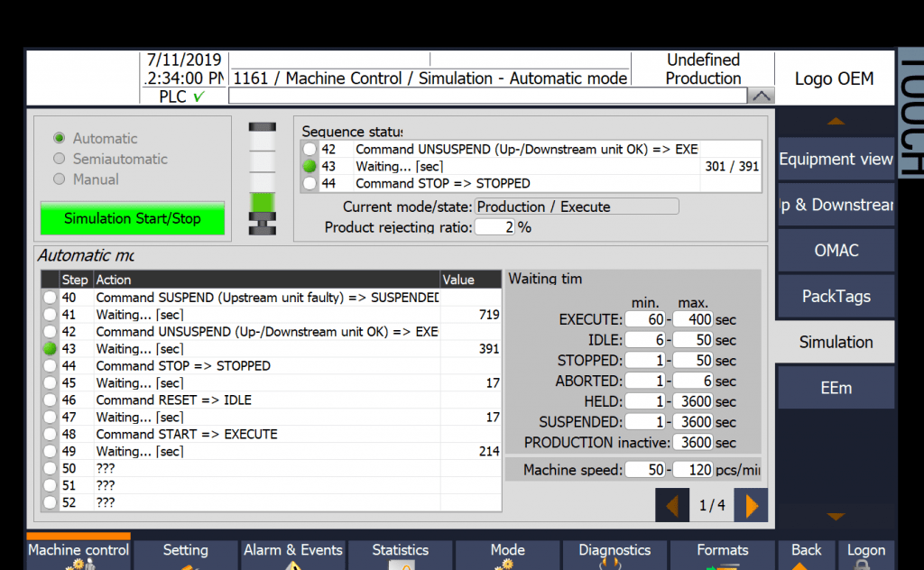Click the previous page arrow beside 1/4
The height and width of the screenshot is (570, 924).
tap(671, 506)
